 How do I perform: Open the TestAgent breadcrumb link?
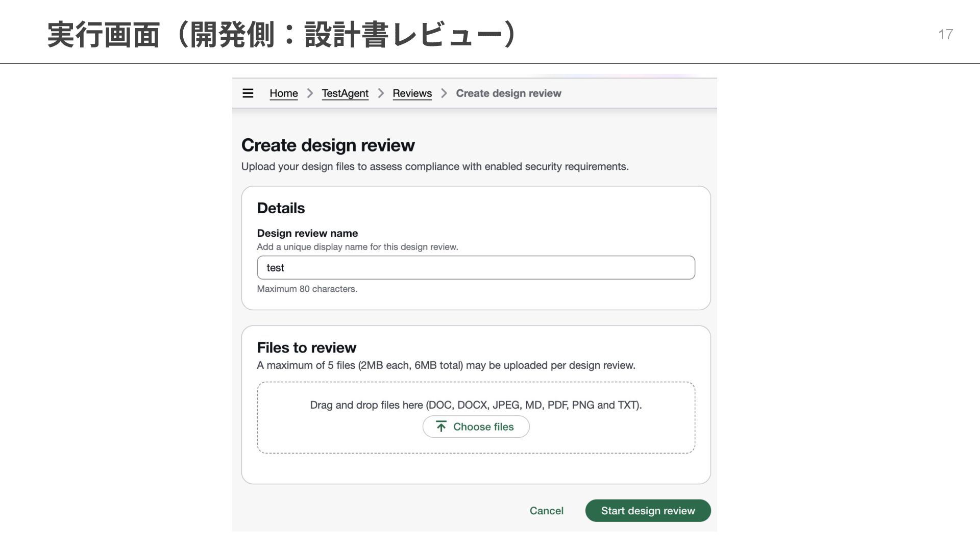pos(345,93)
